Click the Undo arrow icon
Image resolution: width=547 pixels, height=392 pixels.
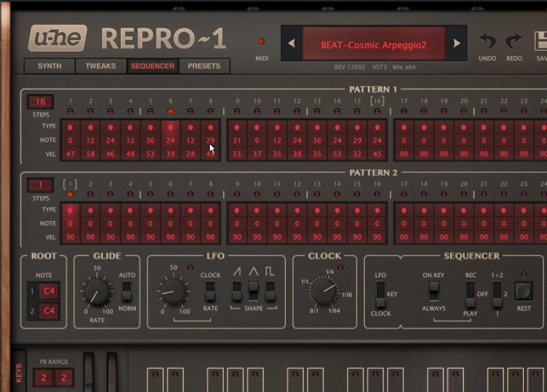pyautogui.click(x=487, y=41)
